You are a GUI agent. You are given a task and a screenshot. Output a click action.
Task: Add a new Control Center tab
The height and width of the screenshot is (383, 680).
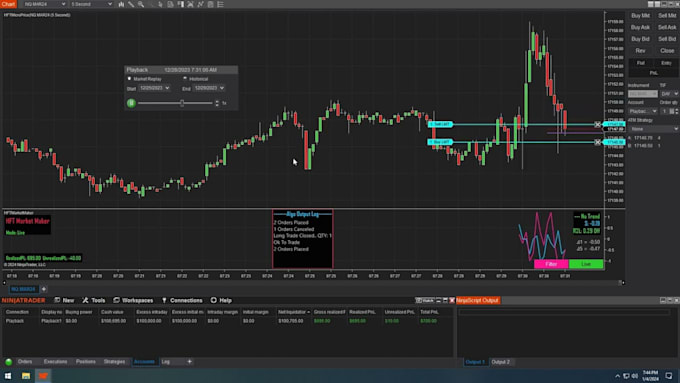tap(190, 362)
